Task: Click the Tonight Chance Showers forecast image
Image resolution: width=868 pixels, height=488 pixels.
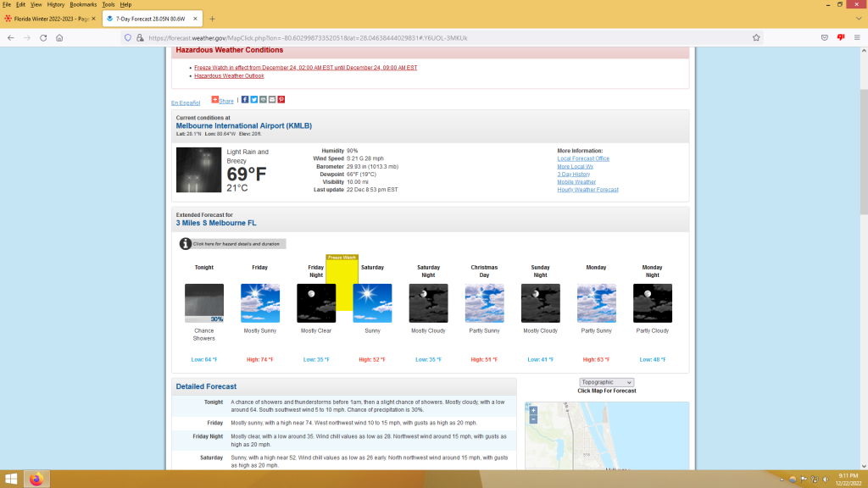Action: [204, 303]
